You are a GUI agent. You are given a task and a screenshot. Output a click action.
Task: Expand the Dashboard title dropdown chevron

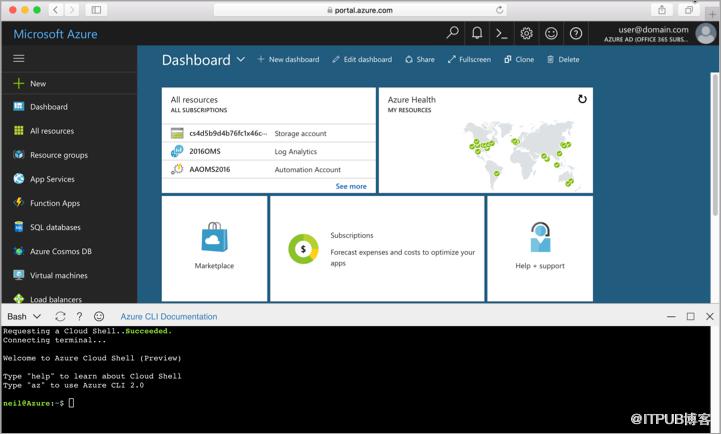(240, 59)
